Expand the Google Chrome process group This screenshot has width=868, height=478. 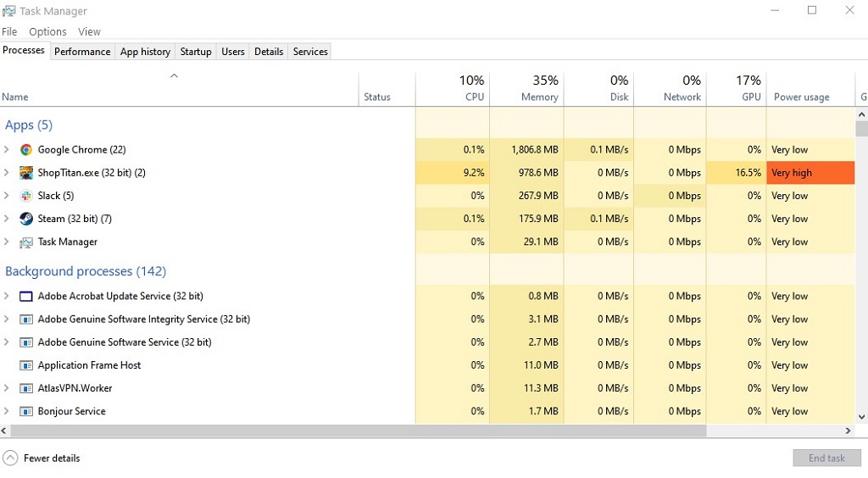(7, 149)
